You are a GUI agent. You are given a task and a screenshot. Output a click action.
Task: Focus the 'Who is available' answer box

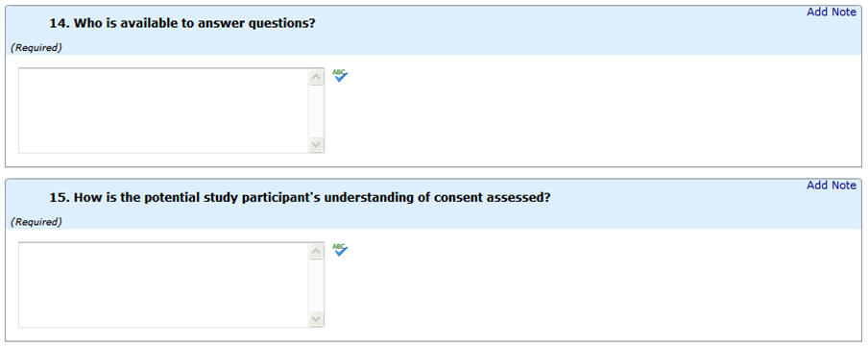point(164,111)
